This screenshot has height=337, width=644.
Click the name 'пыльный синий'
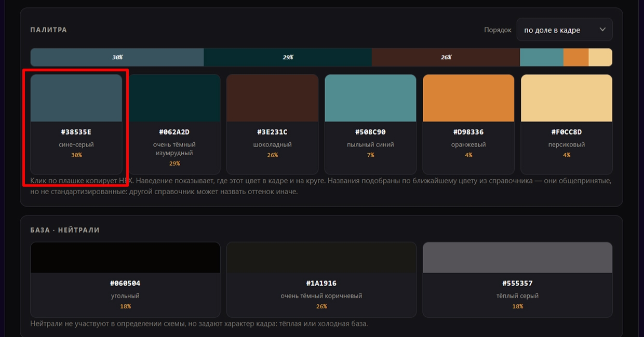coord(370,144)
